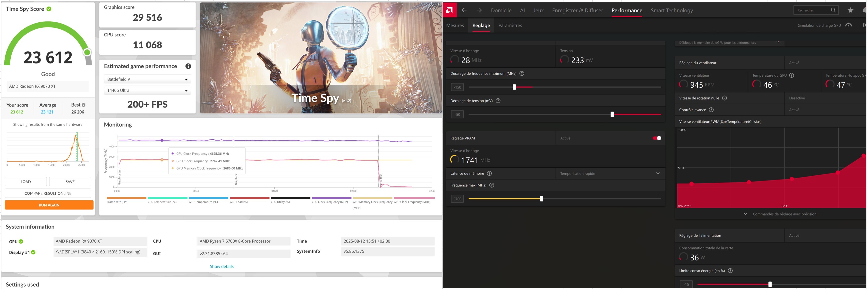Image resolution: width=868 pixels, height=289 pixels.
Task: Click help icon for Décalage de tension
Action: tap(498, 101)
